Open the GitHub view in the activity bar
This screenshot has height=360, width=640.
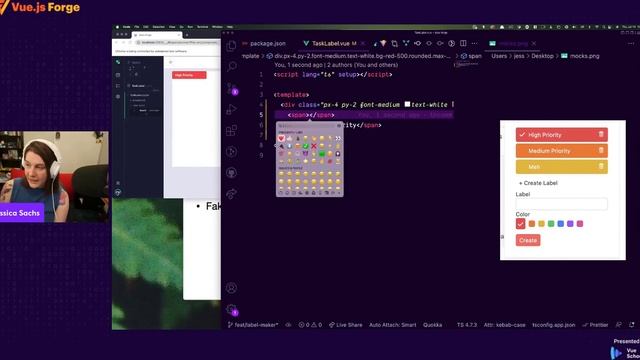coord(231,173)
